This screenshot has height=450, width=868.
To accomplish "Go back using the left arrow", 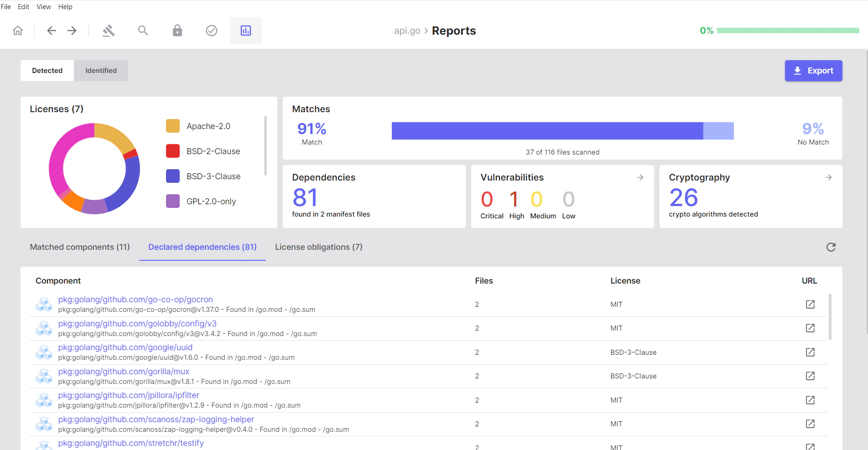I will point(52,31).
